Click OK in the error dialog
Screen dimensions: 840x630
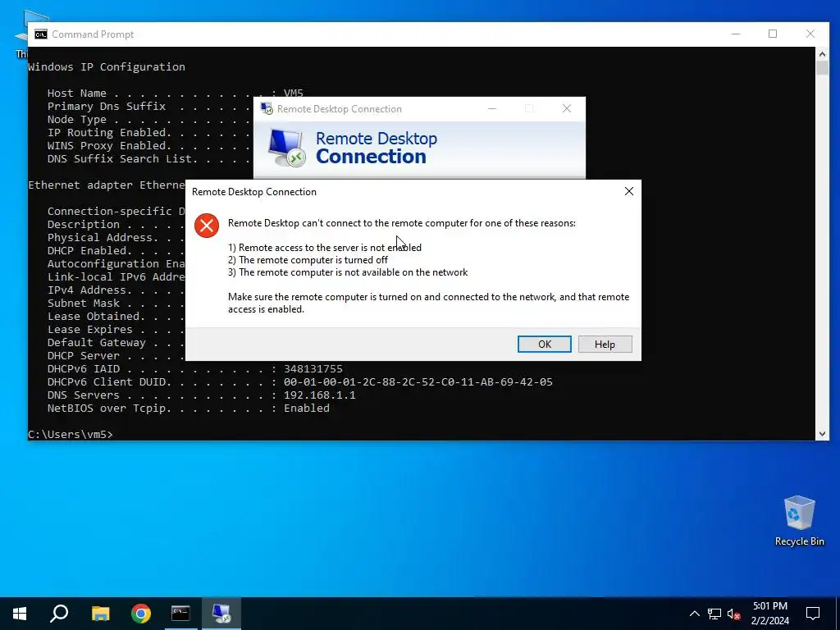pyautogui.click(x=545, y=344)
